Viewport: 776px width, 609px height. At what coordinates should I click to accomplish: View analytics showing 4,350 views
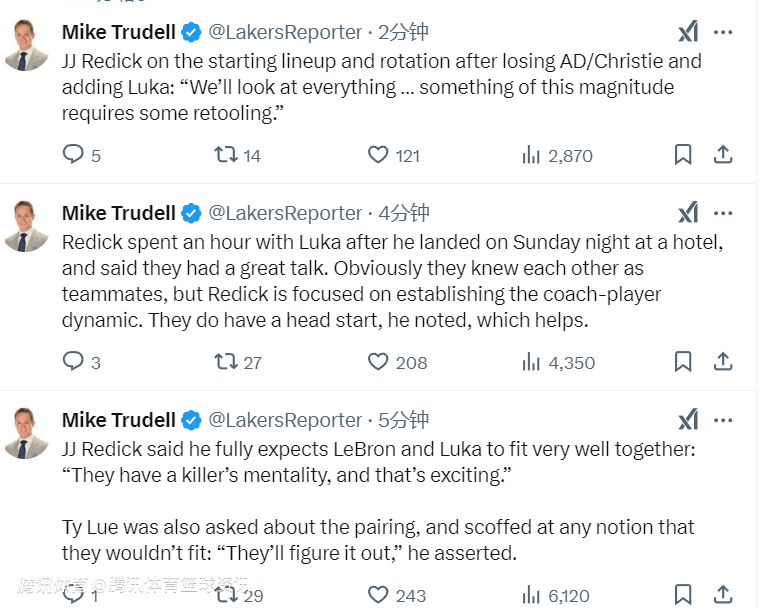pos(558,362)
